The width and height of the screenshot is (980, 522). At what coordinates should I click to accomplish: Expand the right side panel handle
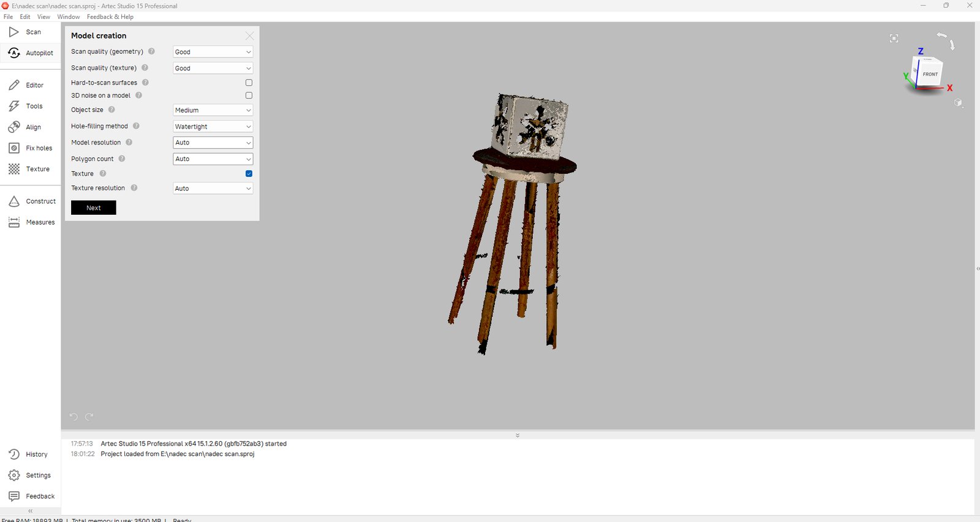(x=978, y=268)
